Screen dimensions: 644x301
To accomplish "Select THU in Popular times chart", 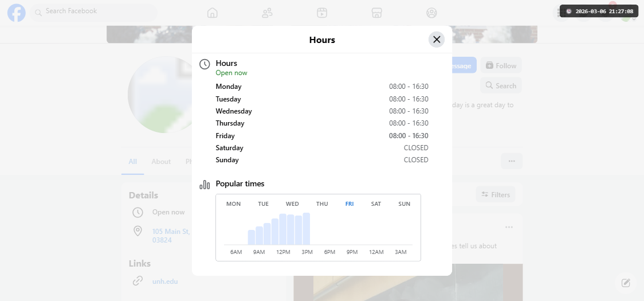I will 322,204.
